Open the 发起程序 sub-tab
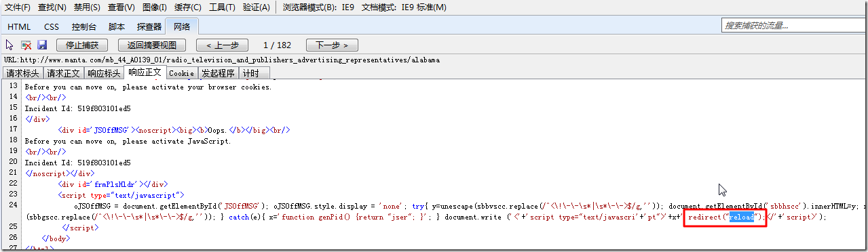This screenshot has width=868, height=252. pyautogui.click(x=219, y=73)
